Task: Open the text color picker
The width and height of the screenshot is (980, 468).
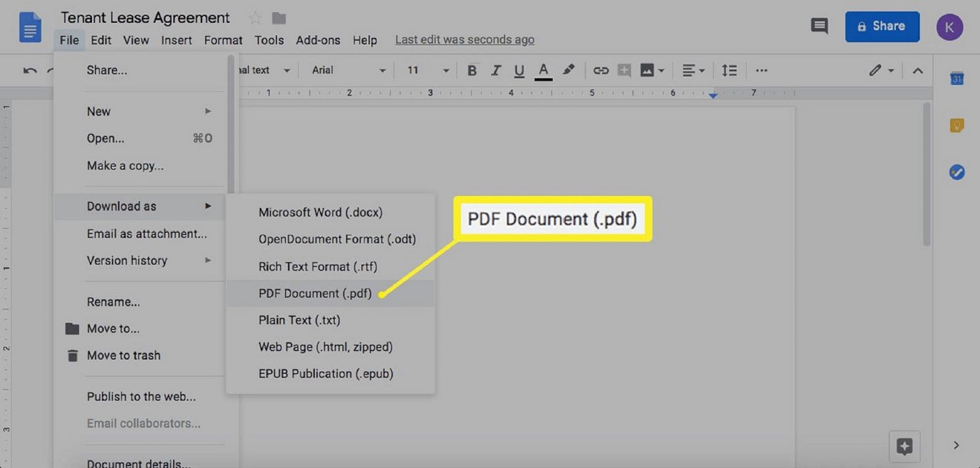Action: pos(543,70)
